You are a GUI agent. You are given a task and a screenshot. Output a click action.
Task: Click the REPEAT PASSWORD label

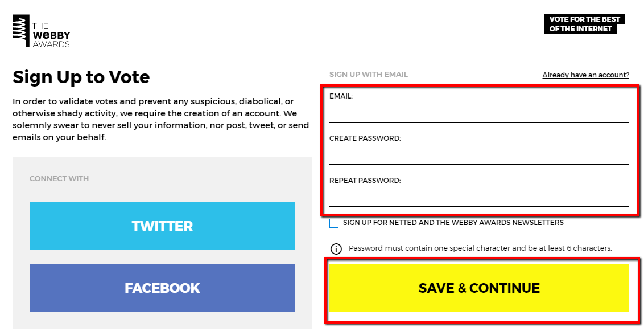365,180
